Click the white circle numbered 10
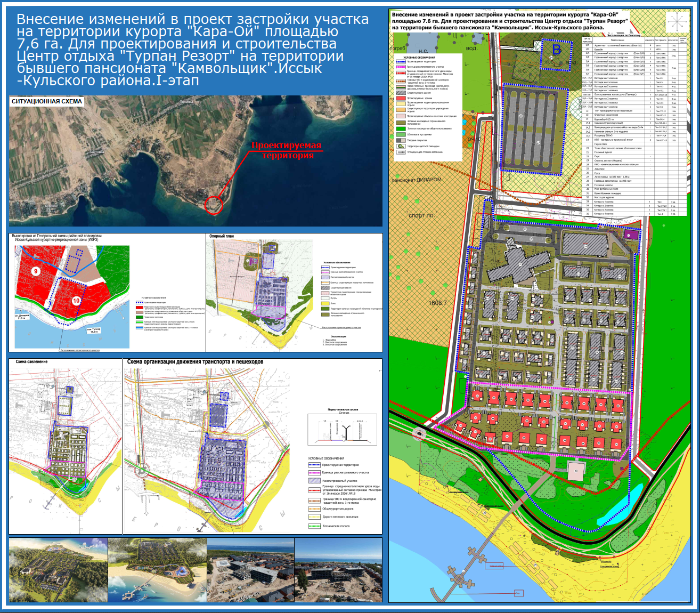The height and width of the screenshot is (613, 700). pos(76,301)
